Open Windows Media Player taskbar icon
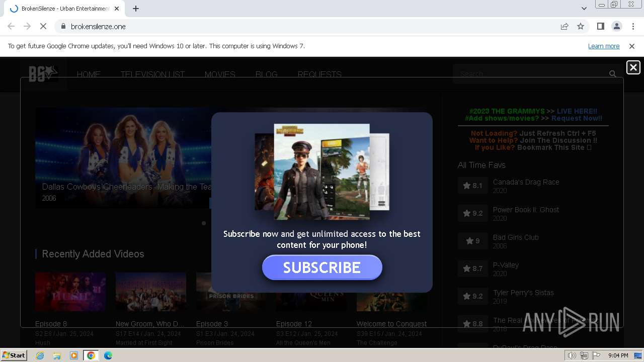The width and height of the screenshot is (644, 362). pyautogui.click(x=74, y=355)
